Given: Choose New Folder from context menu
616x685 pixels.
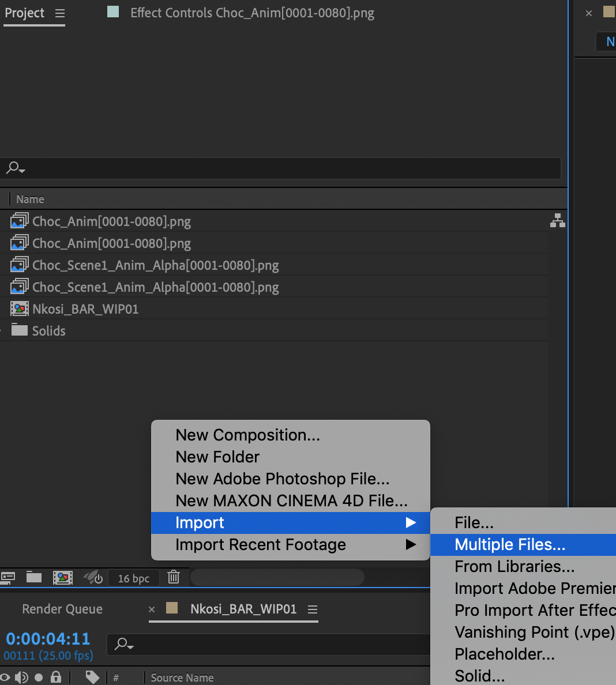Looking at the screenshot, I should (291, 457).
